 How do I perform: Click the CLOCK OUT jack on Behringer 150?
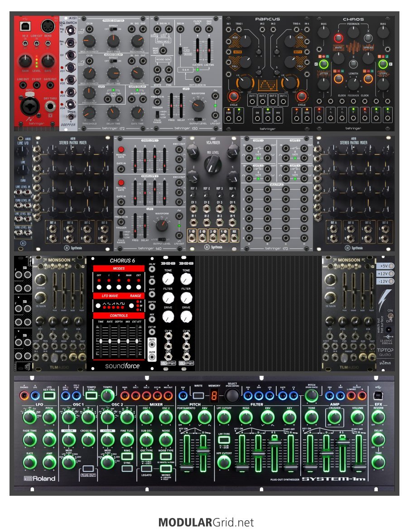tap(197, 29)
